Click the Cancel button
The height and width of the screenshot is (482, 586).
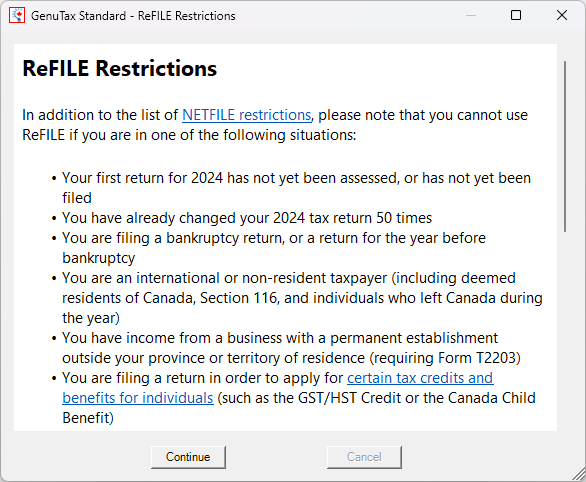364,457
